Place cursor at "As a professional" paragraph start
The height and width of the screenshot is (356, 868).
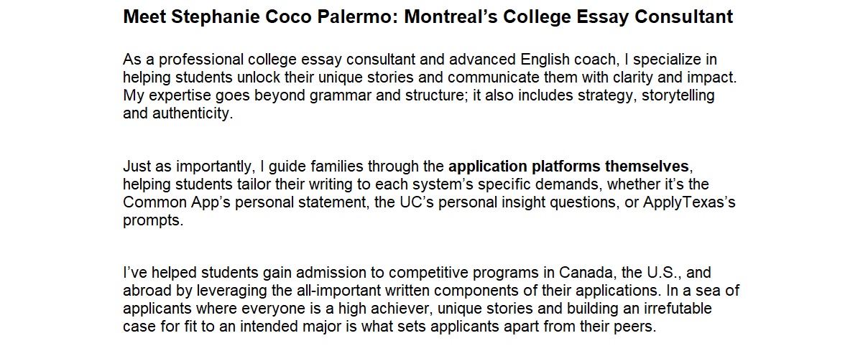(x=124, y=60)
